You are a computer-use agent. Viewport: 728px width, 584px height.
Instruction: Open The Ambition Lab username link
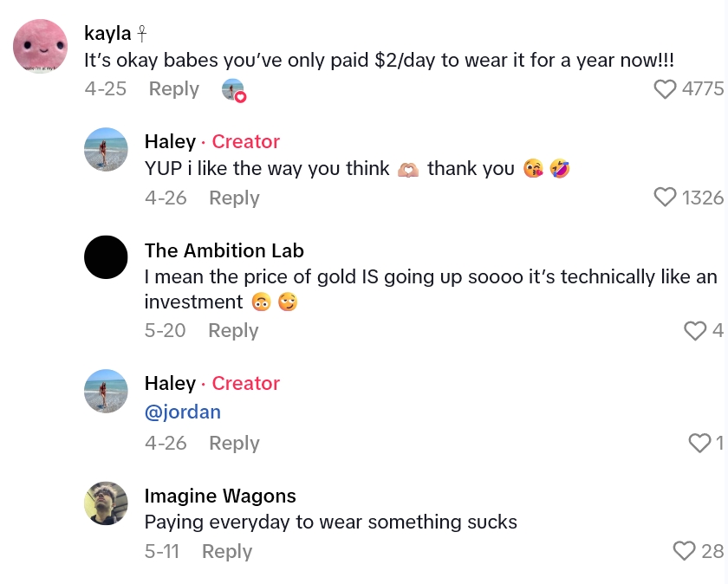click(x=224, y=250)
